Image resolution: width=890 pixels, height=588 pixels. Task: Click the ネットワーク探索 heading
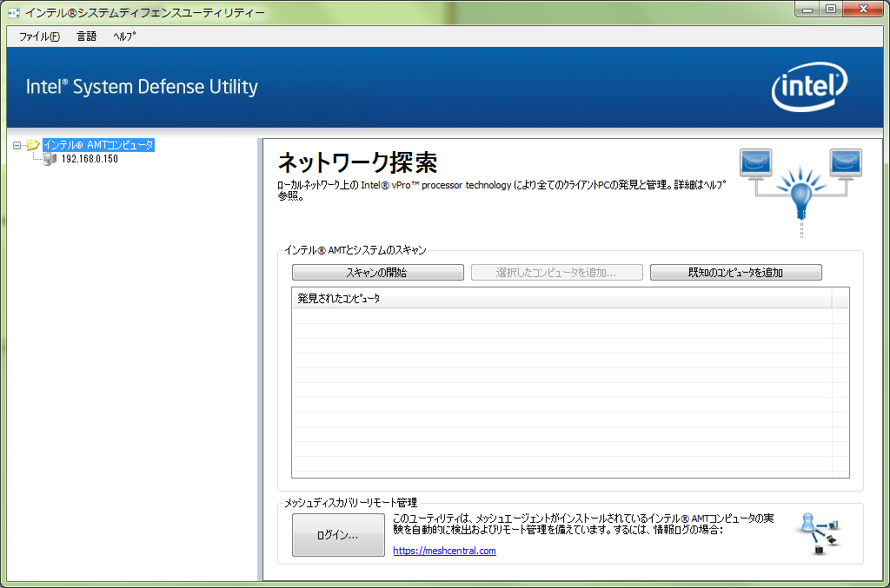(x=357, y=162)
